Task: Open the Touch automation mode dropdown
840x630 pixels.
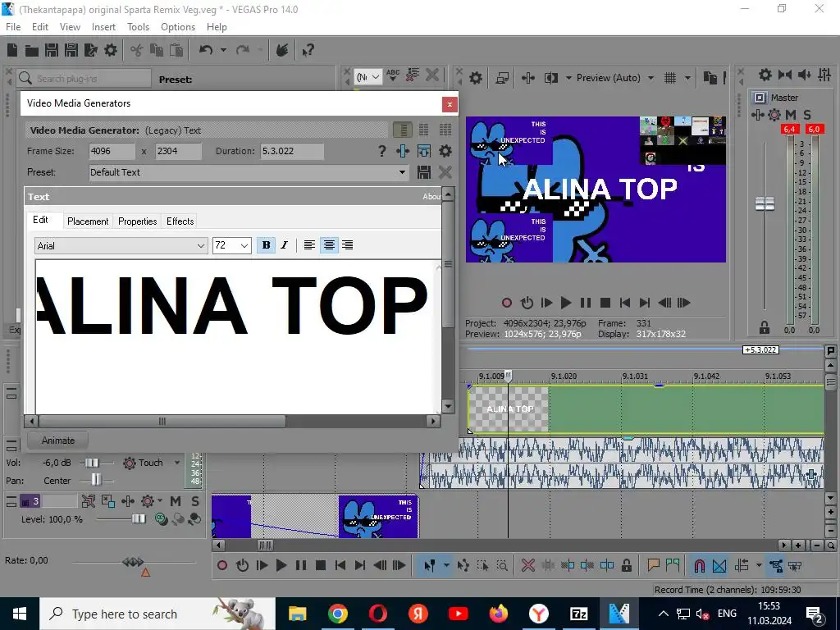Action: pyautogui.click(x=177, y=463)
